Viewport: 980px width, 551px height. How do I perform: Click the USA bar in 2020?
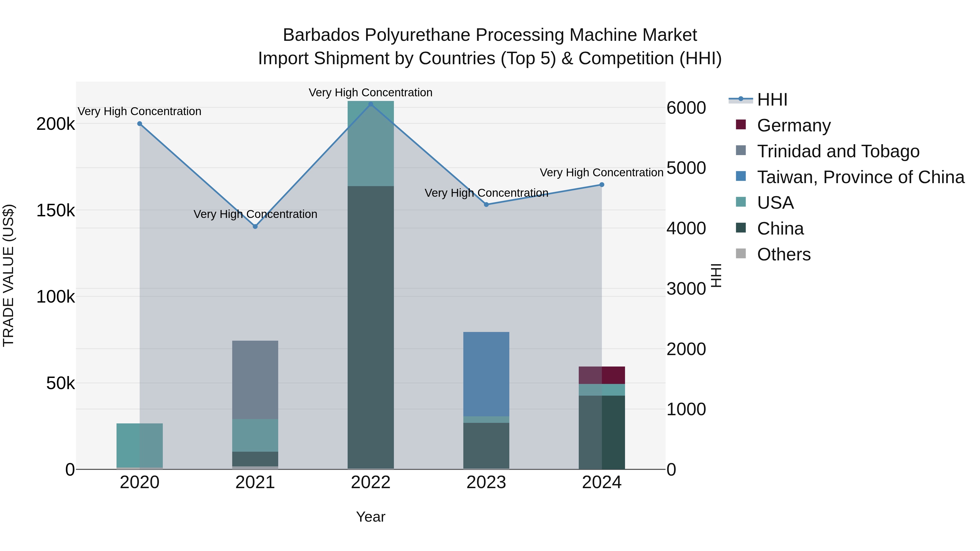click(140, 445)
